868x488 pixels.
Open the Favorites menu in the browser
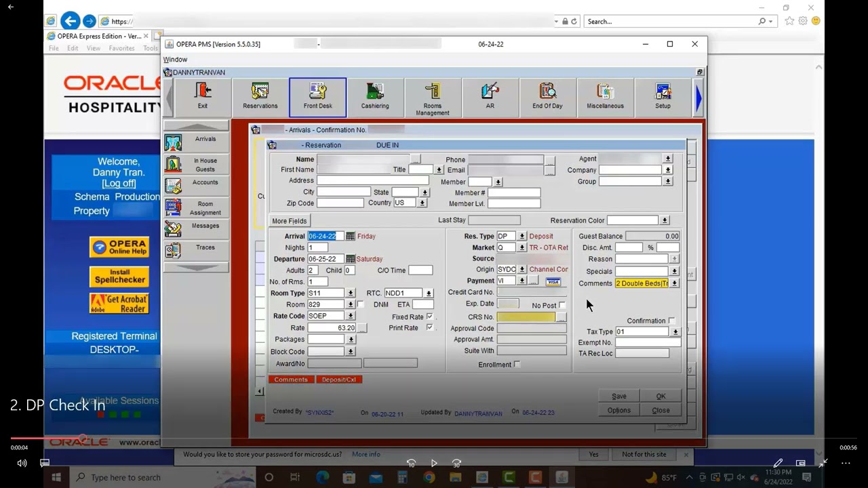(x=122, y=48)
